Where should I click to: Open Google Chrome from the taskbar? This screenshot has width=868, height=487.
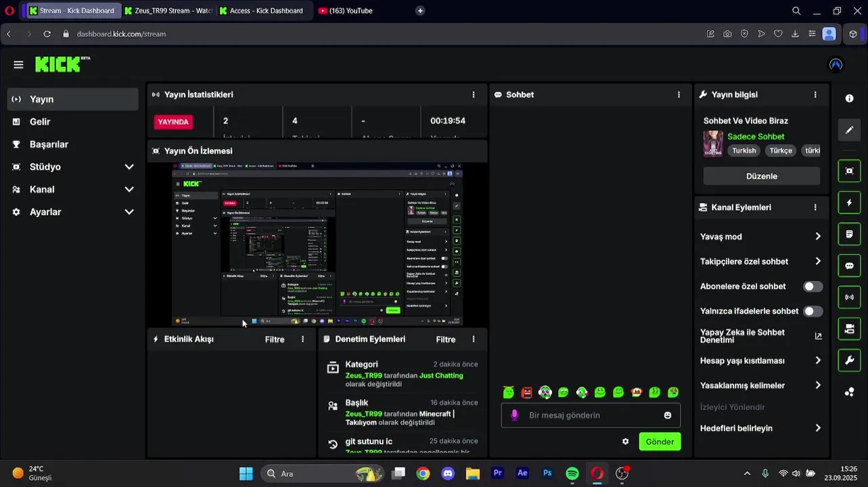423,473
